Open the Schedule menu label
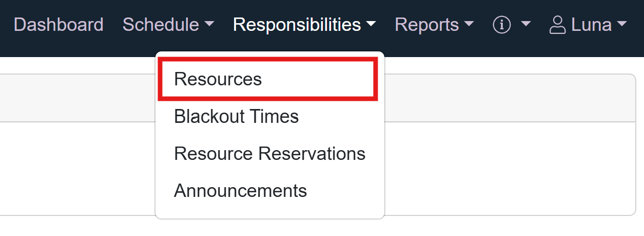The height and width of the screenshot is (236, 644). 161,25
